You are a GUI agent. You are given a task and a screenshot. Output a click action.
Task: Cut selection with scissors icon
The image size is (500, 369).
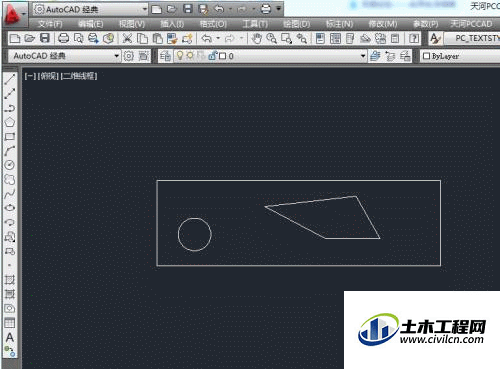coord(127,38)
